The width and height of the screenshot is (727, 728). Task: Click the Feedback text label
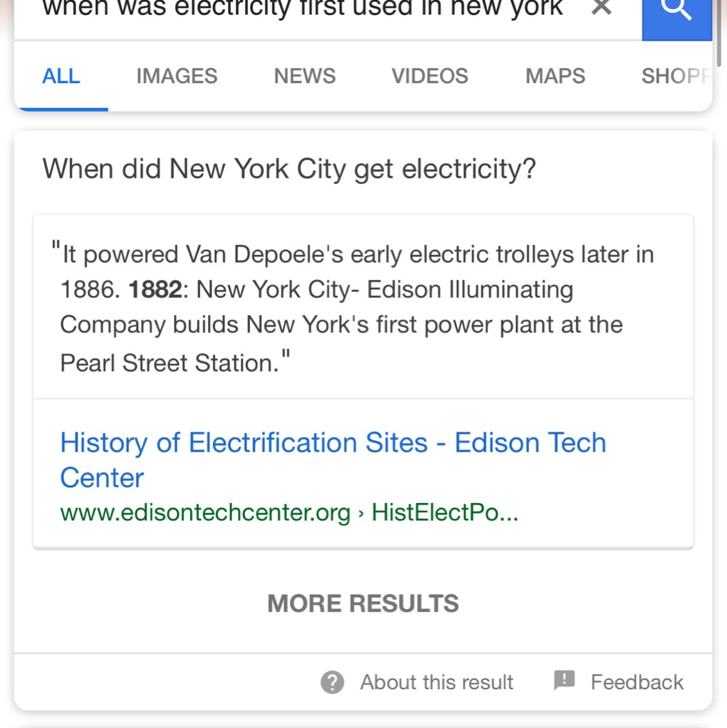(637, 682)
